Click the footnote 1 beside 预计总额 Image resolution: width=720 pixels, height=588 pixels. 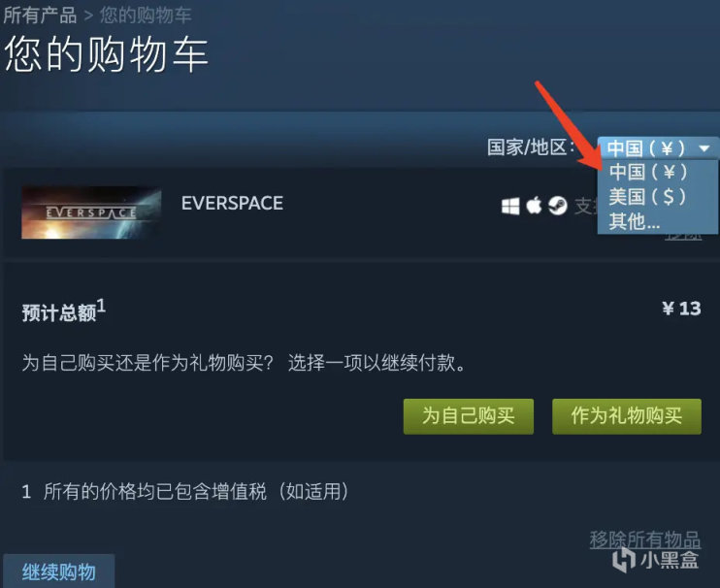pyautogui.click(x=101, y=306)
